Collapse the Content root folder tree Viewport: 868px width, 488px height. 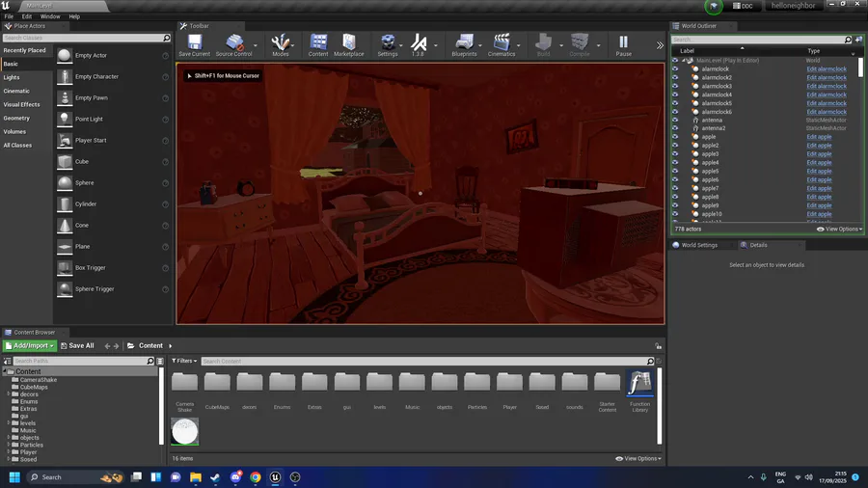(x=5, y=372)
